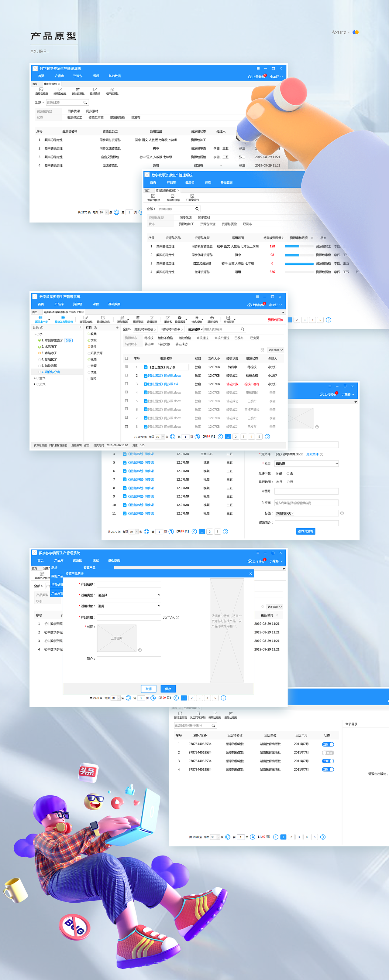Expand the 空气 tree node
This screenshot has height=980, width=389.
[x=35, y=378]
